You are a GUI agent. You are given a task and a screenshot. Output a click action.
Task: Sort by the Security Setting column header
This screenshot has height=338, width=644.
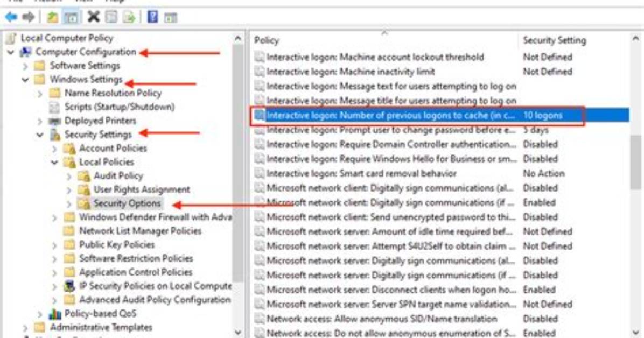point(554,40)
